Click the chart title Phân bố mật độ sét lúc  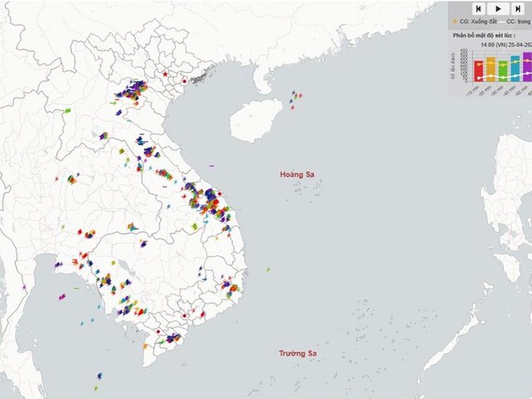484,36
